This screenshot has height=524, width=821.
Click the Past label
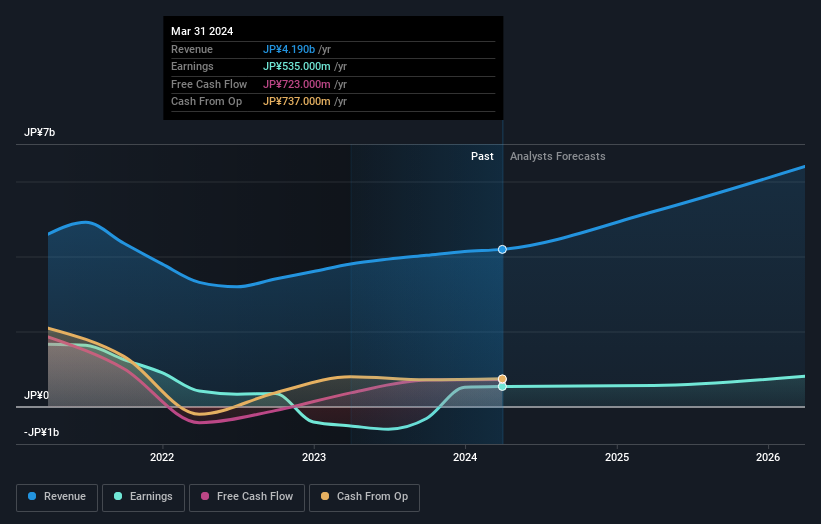click(482, 156)
